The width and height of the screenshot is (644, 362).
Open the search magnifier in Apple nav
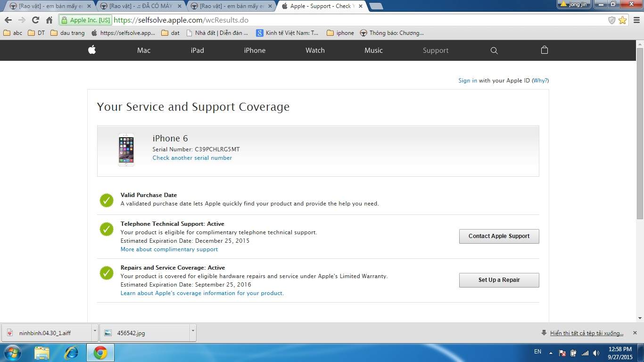click(494, 50)
